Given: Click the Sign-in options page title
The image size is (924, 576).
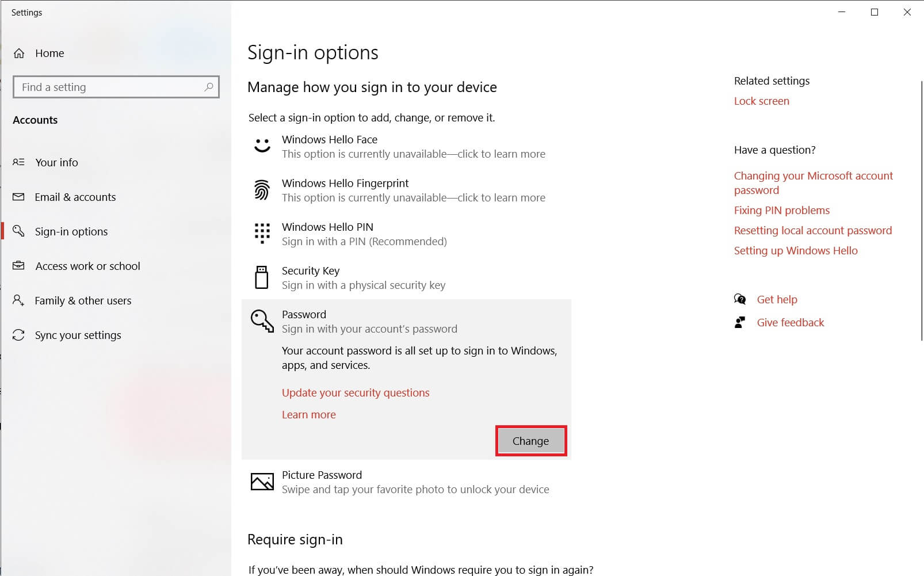Looking at the screenshot, I should 313,52.
